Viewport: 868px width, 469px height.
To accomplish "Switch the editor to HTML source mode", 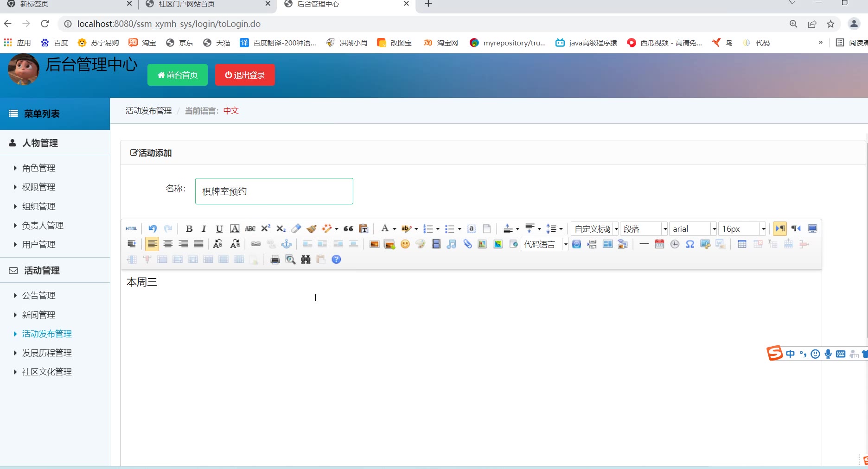I will 131,228.
